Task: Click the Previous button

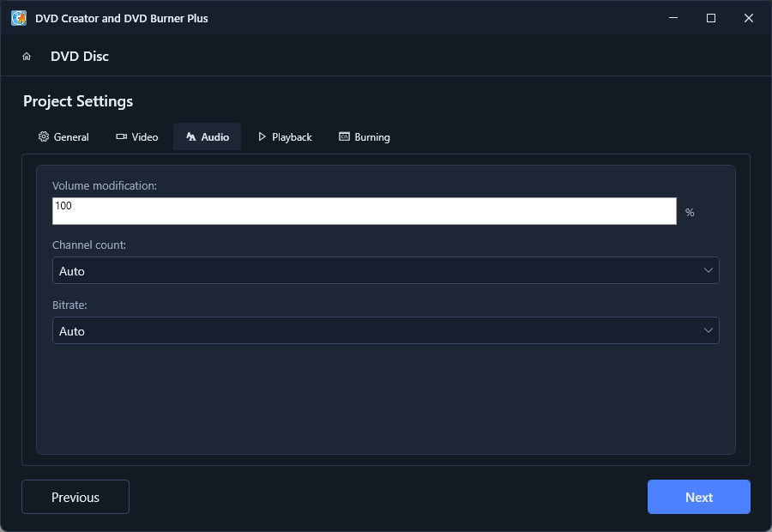Action: coord(75,497)
